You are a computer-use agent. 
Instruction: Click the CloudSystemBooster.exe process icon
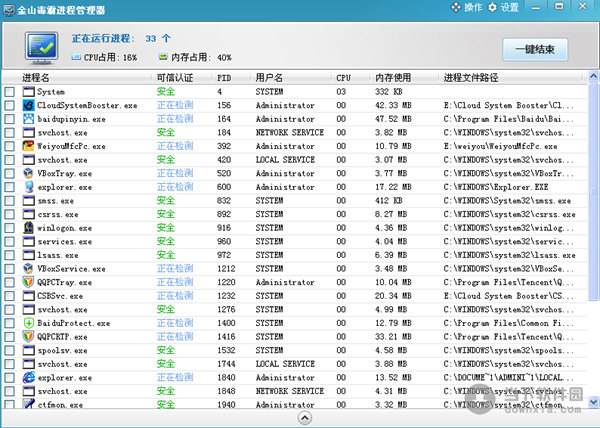point(28,105)
